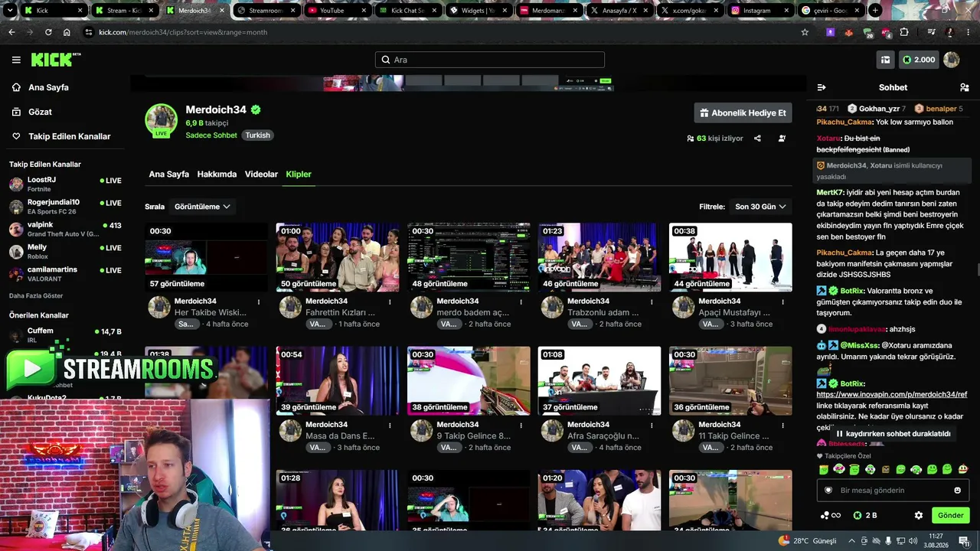Open options menu for Her Takibe Wiski clip
Viewport: 980px width, 551px height.
pyautogui.click(x=259, y=302)
